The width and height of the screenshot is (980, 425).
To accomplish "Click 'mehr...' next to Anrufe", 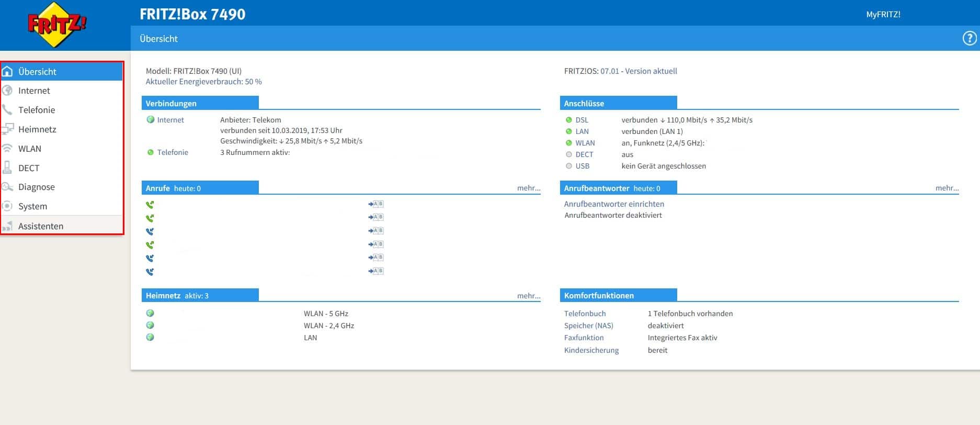I will coord(528,188).
